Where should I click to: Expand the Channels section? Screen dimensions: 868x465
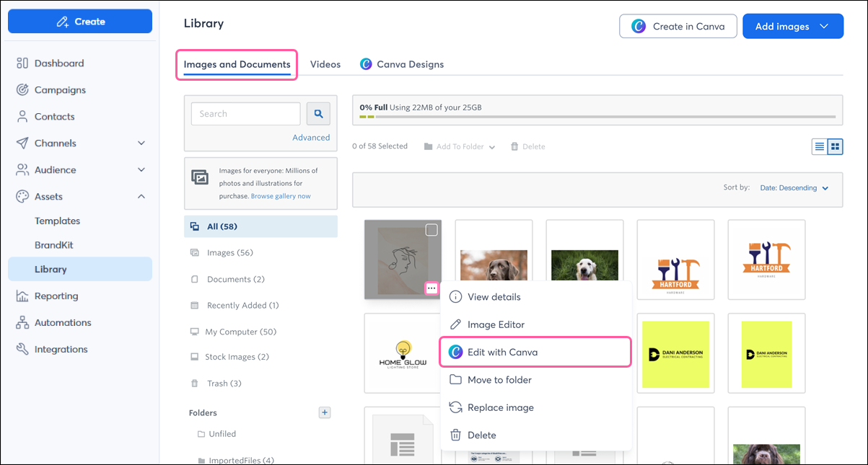click(x=56, y=143)
